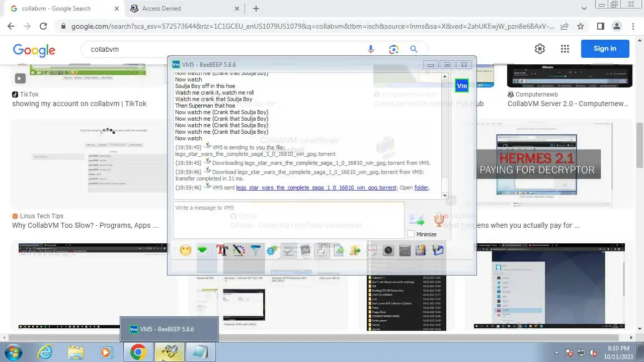
Task: Click the share this page icon
Action: 565,26
